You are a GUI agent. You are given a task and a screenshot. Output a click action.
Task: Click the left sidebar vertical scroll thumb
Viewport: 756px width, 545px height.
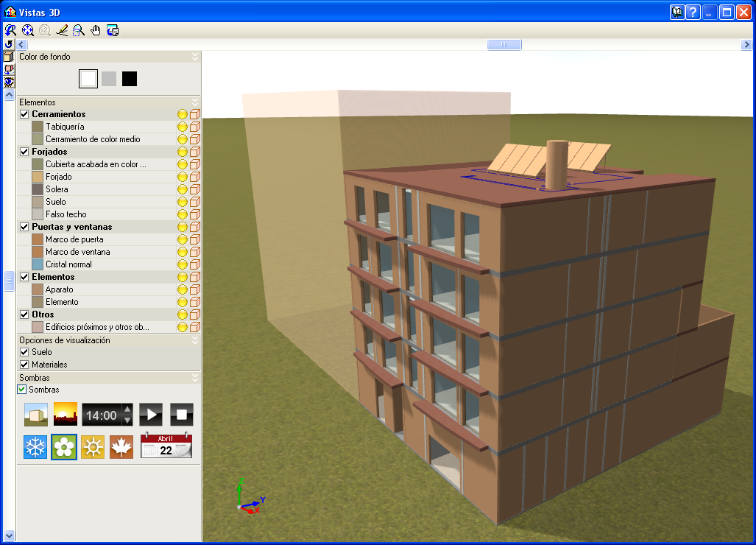[9, 281]
